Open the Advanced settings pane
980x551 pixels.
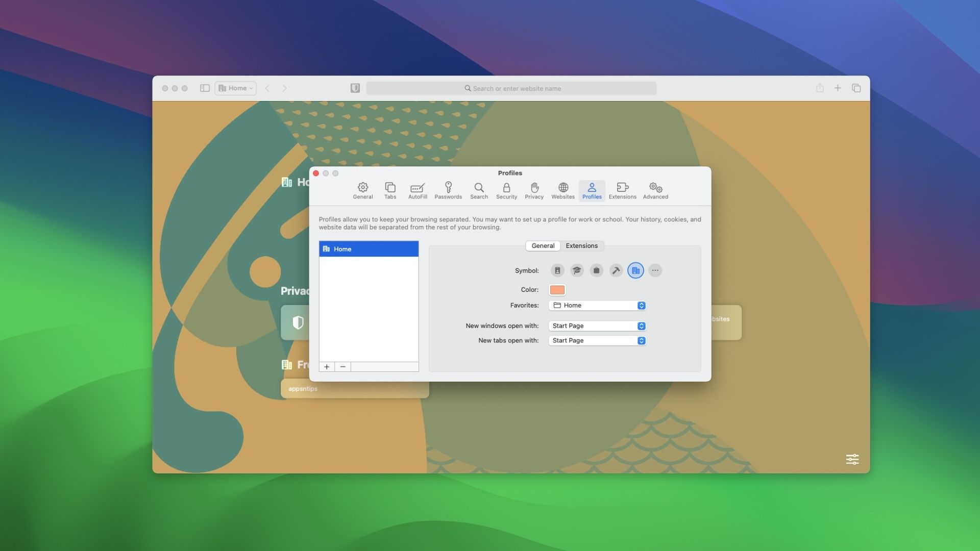pos(655,190)
